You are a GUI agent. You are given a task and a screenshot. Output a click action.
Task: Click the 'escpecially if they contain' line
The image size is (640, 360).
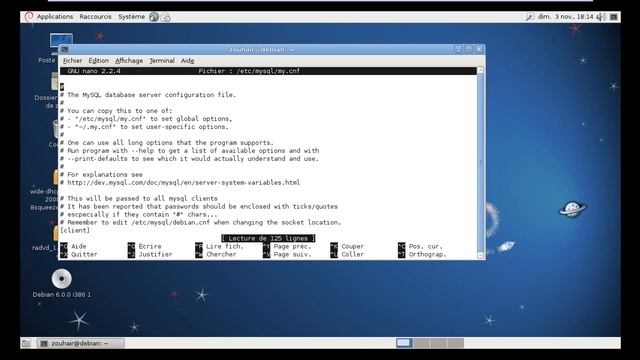pyautogui.click(x=139, y=214)
